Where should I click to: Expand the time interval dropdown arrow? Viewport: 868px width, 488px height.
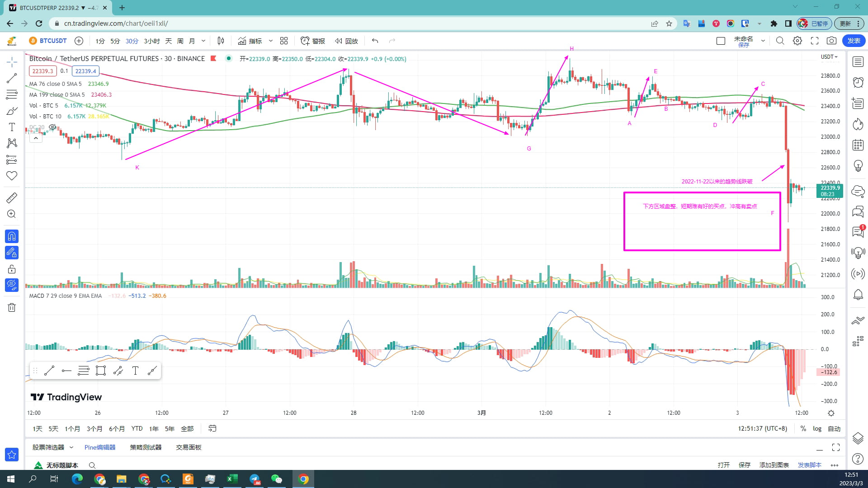pyautogui.click(x=203, y=41)
